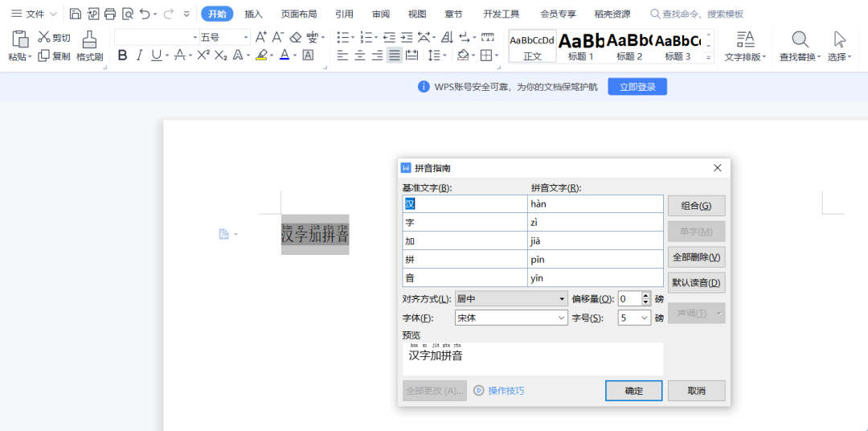This screenshot has width=868, height=431.
Task: Open the 查找替换 dropdown
Action: point(800,45)
